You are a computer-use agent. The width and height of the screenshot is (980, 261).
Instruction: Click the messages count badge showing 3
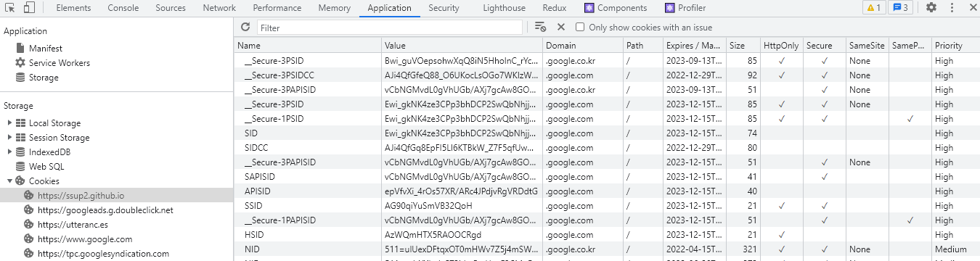[x=901, y=8]
